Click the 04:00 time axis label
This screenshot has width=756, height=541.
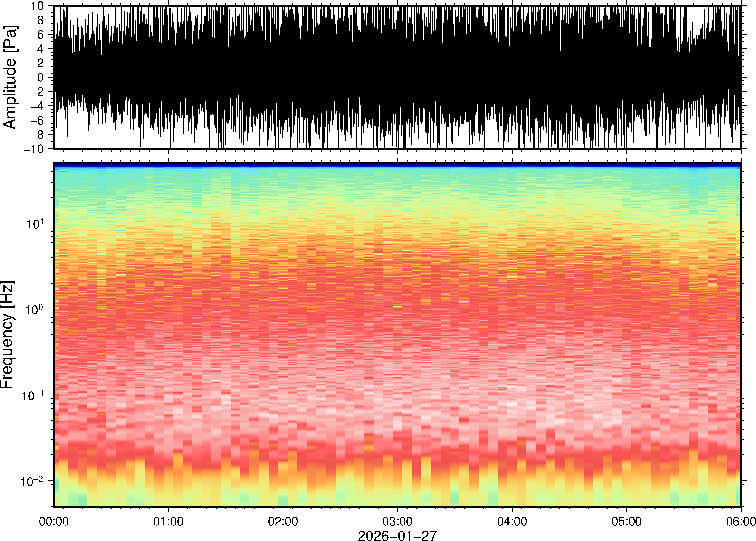pos(512,521)
